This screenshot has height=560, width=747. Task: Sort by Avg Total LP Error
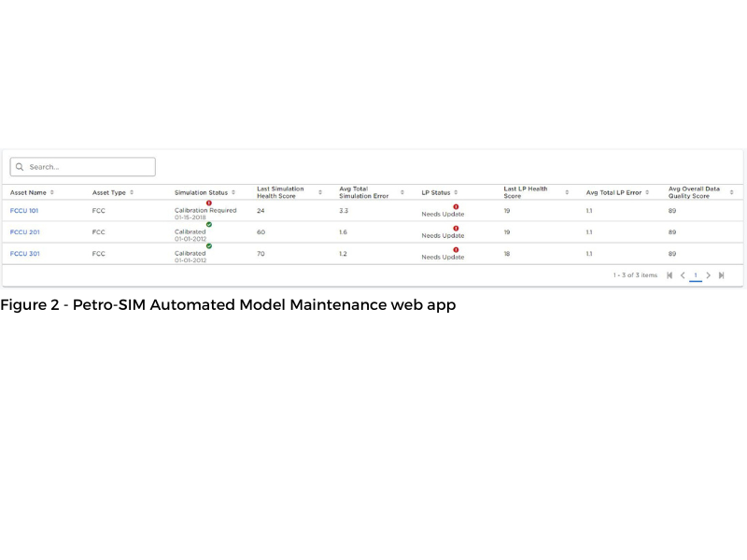tap(647, 192)
